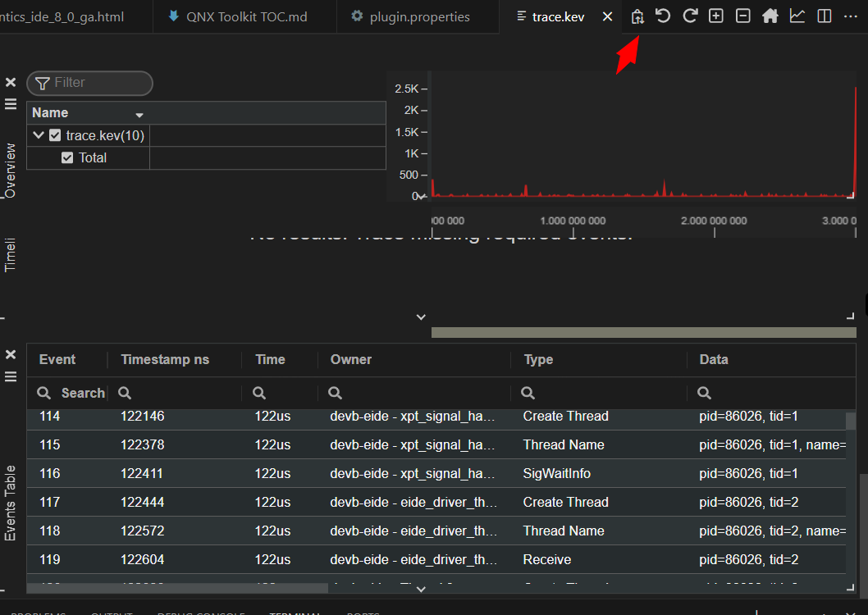This screenshot has height=615, width=868.
Task: Click the Name column sort arrow
Action: tap(139, 115)
